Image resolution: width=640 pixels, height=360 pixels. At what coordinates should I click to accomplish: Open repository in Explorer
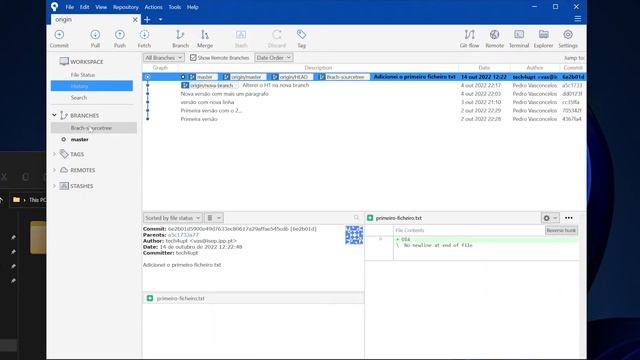[543, 39]
